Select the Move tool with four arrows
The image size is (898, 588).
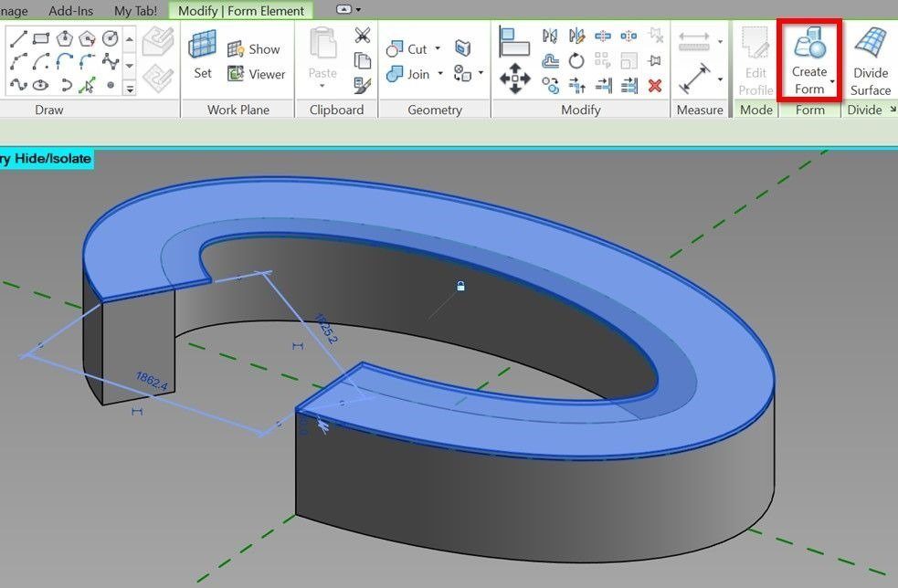[515, 79]
